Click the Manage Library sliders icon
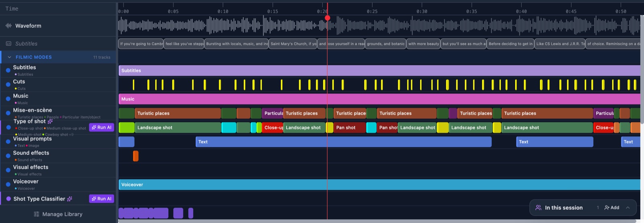The width and height of the screenshot is (644, 223). coord(37,214)
